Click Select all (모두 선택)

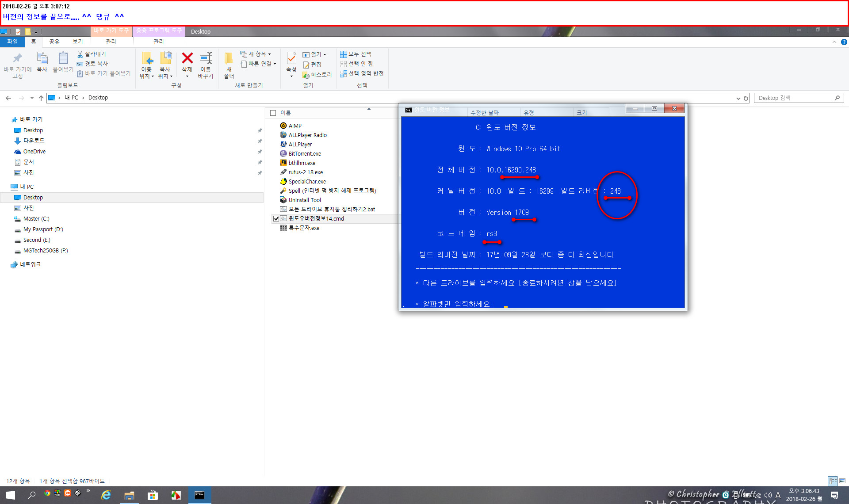[x=356, y=54]
